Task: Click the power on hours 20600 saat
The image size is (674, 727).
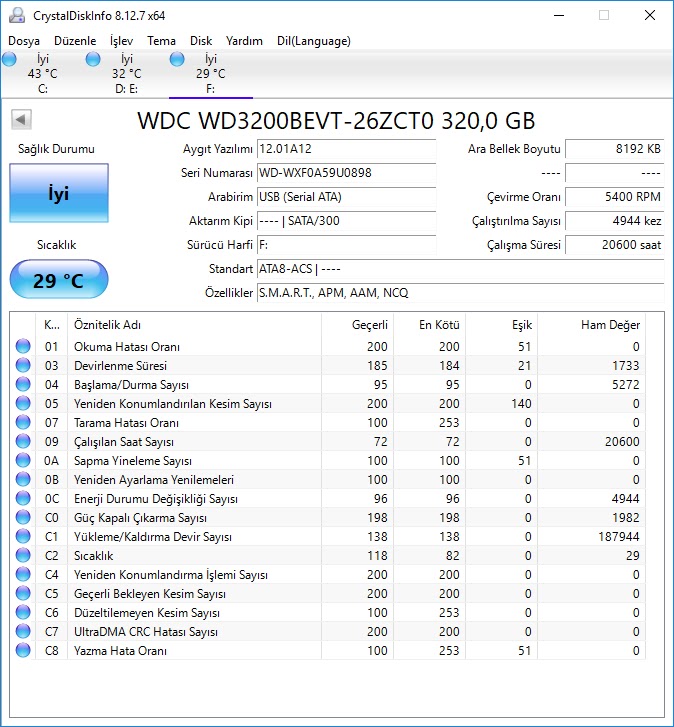Action: (615, 245)
